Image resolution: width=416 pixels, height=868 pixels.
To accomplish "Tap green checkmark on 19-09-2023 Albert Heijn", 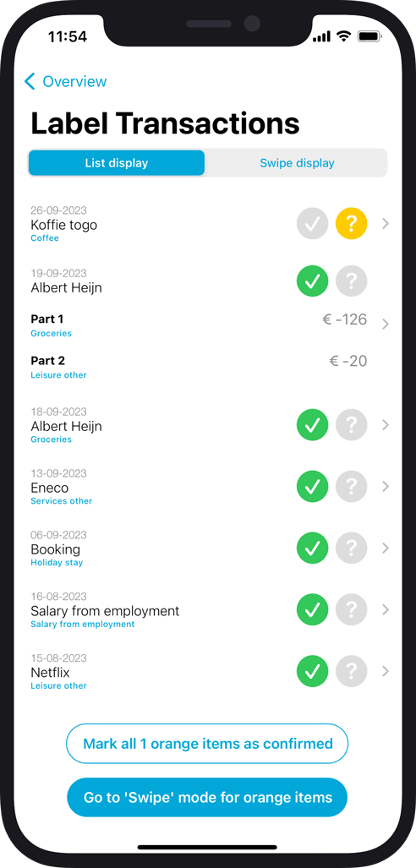I will click(x=312, y=281).
